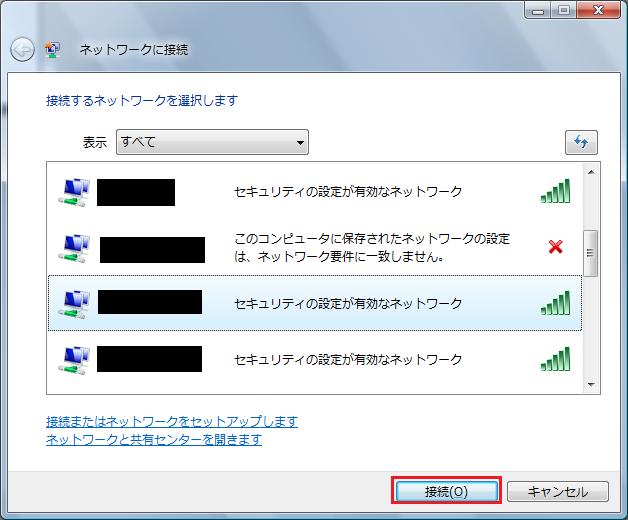This screenshot has width=628, height=520.
Task: Open 接続またはネットワークをセットアップします link
Action: [172, 421]
